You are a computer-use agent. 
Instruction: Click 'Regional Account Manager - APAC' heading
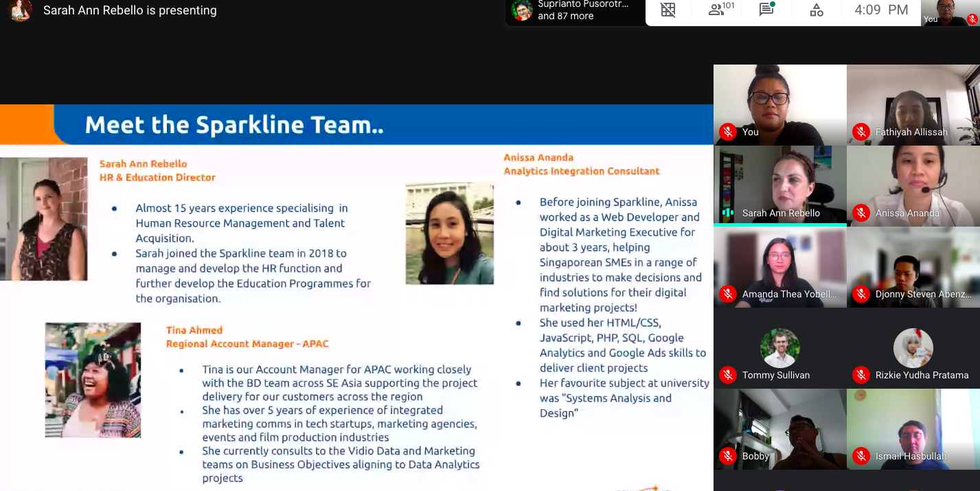(x=247, y=343)
